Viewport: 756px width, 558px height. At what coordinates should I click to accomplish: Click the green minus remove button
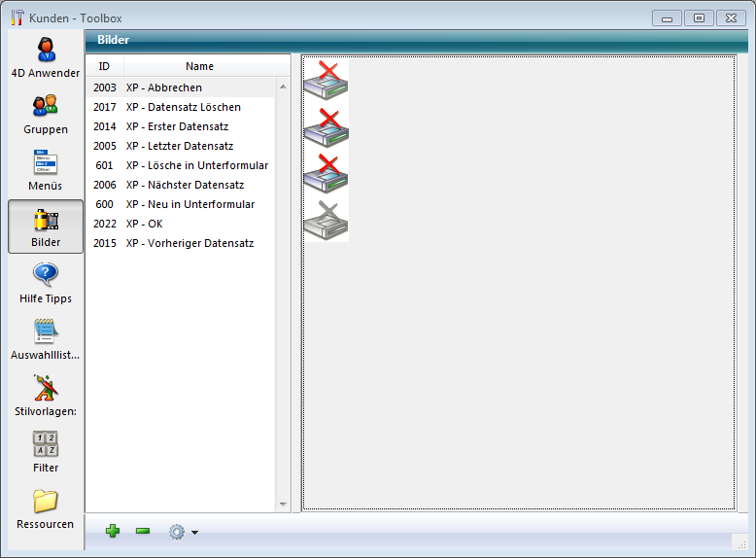[143, 531]
